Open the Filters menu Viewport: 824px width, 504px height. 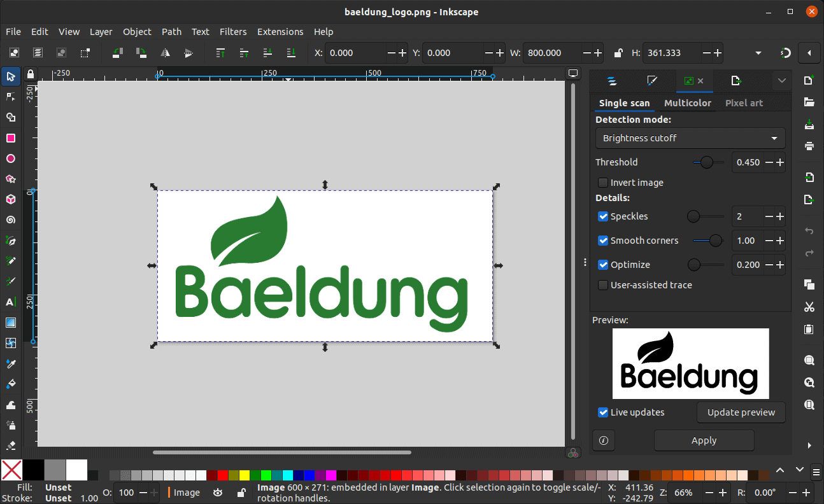(233, 31)
